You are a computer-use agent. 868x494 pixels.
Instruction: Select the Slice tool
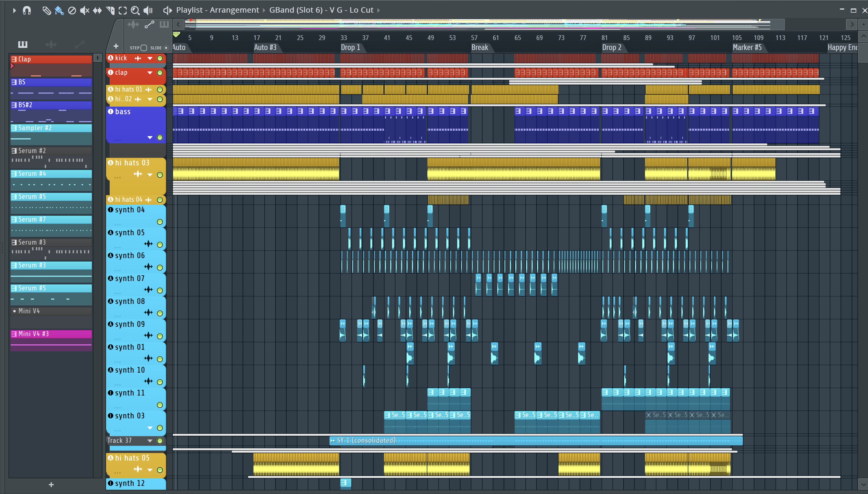click(110, 11)
